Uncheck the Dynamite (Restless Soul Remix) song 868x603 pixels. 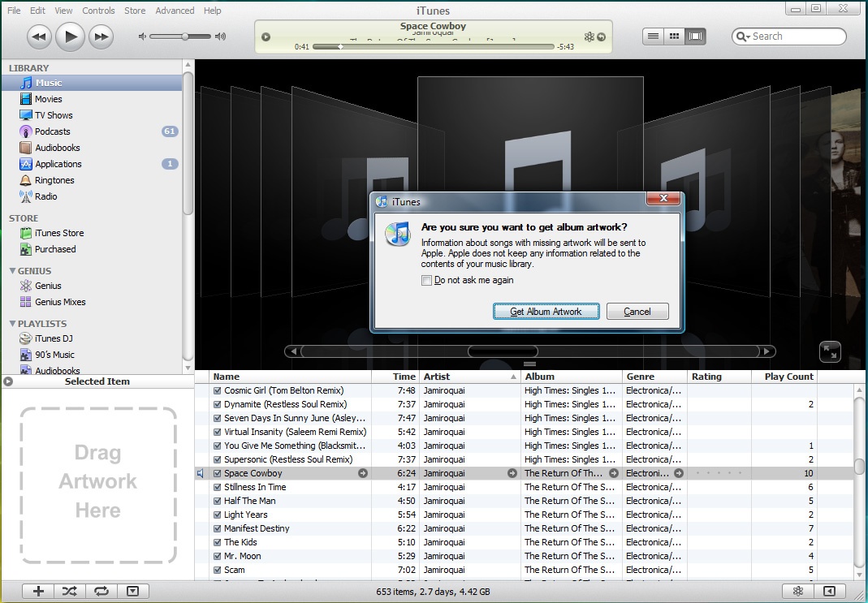coord(218,404)
